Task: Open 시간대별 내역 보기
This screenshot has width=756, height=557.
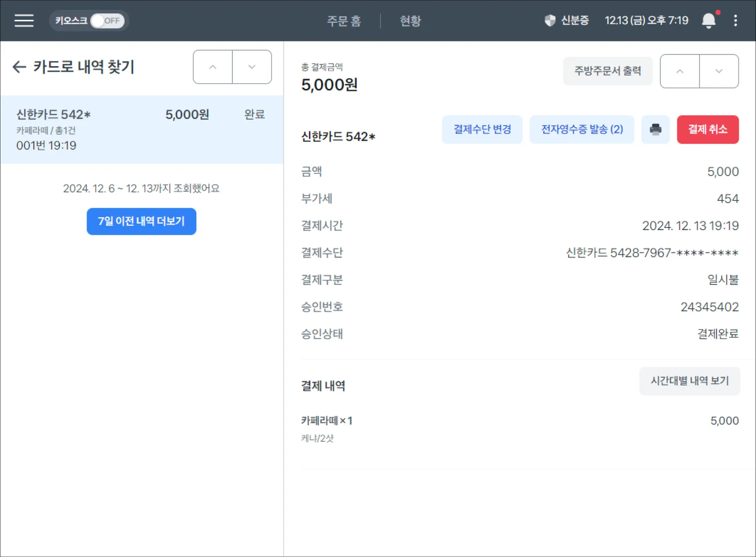Action: (x=689, y=381)
